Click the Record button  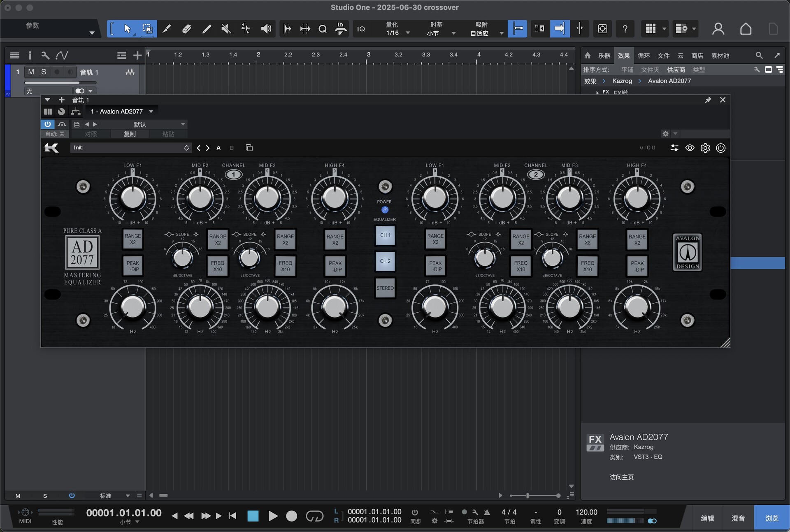tap(291, 516)
